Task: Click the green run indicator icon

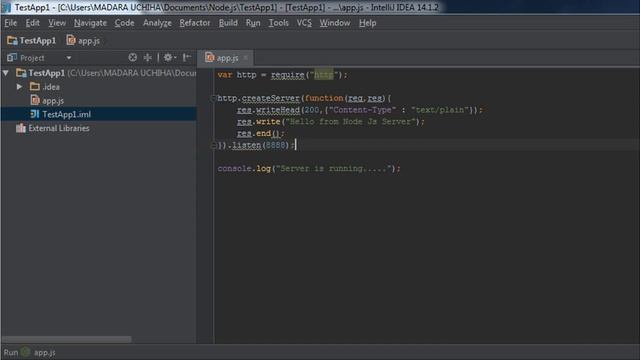Action: point(26,352)
